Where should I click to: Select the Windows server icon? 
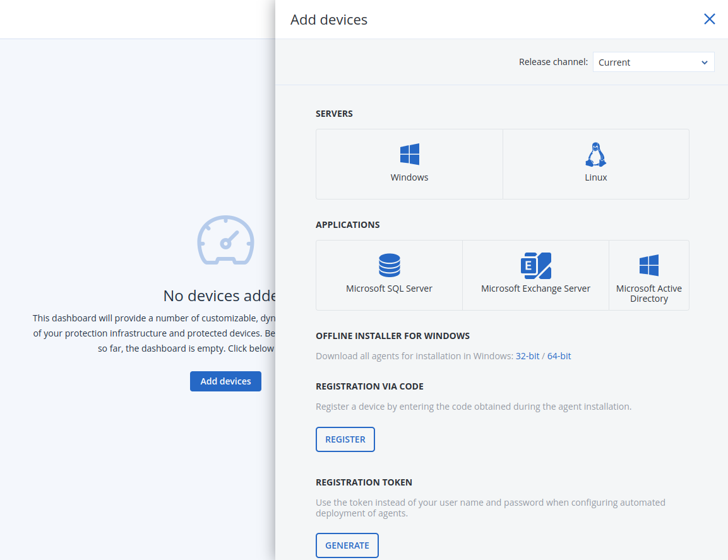(410, 154)
